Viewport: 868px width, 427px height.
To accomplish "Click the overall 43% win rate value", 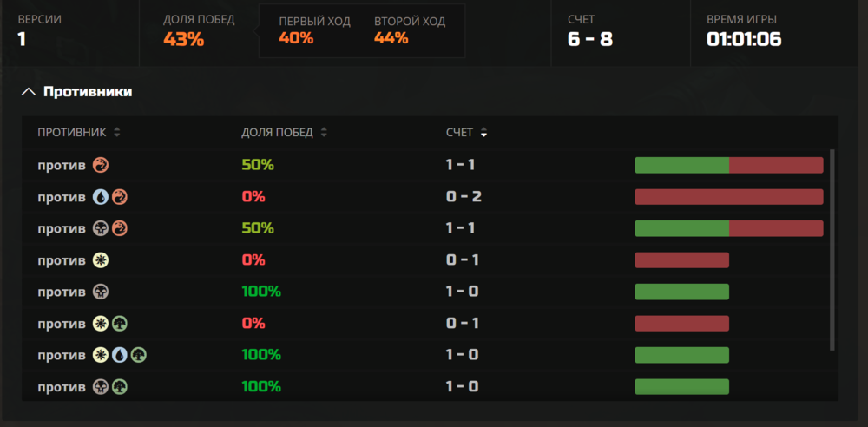I will click(x=184, y=39).
